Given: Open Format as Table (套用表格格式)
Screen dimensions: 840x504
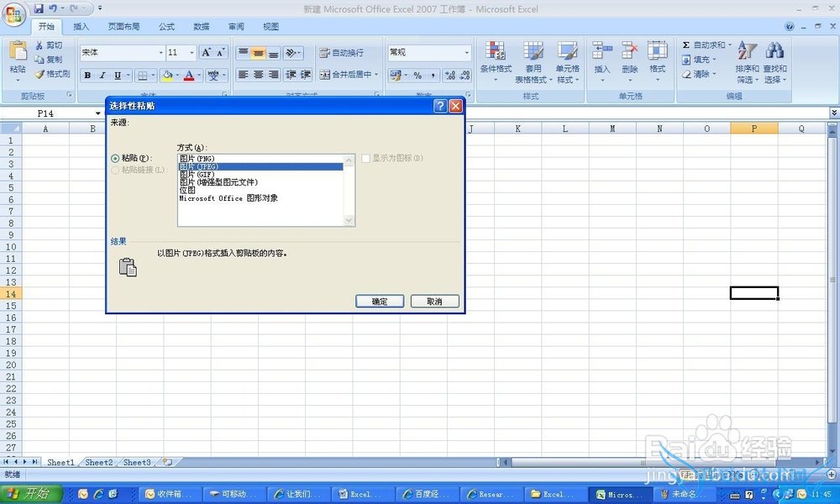Looking at the screenshot, I should tap(533, 61).
